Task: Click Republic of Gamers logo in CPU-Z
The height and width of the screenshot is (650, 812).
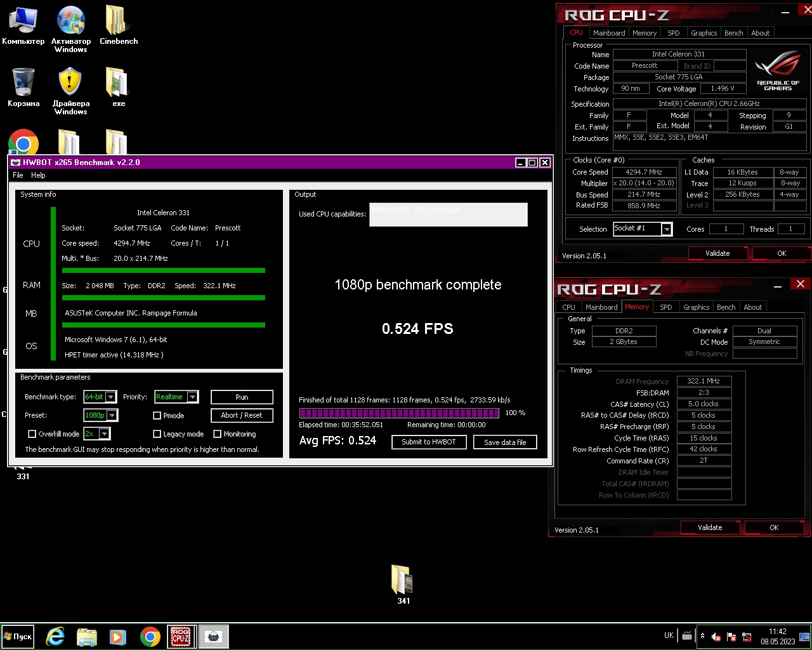Action: pyautogui.click(x=778, y=71)
